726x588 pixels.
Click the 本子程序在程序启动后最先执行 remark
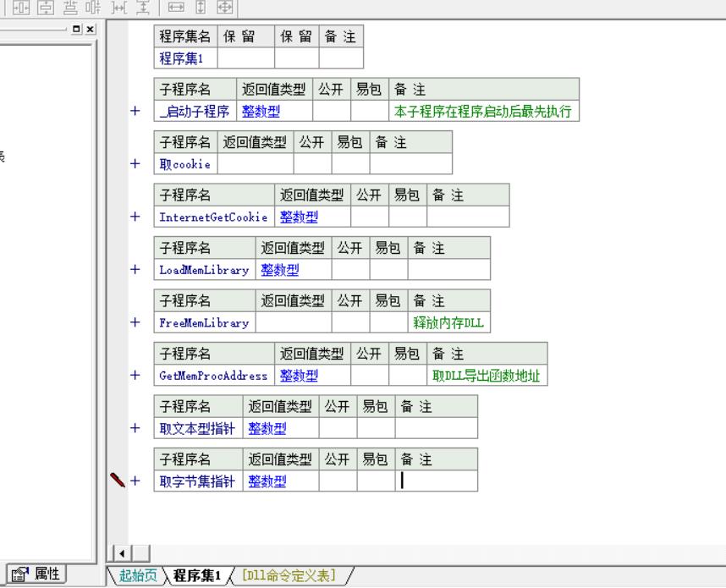point(483,111)
